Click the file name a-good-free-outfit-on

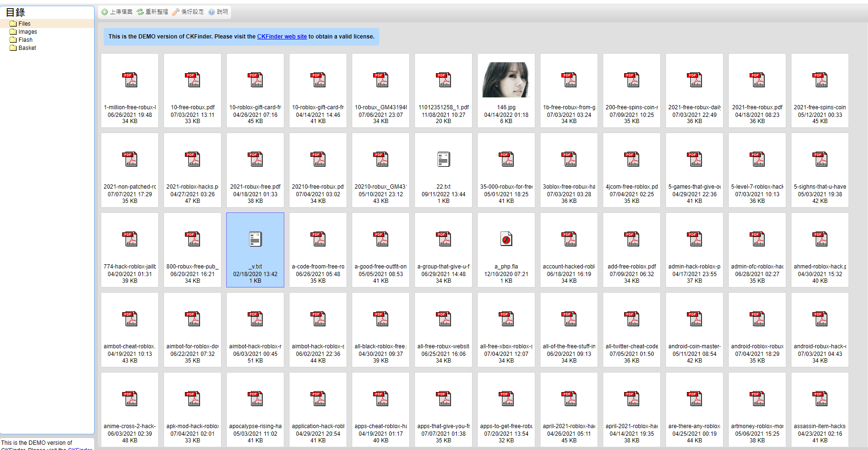pyautogui.click(x=381, y=267)
